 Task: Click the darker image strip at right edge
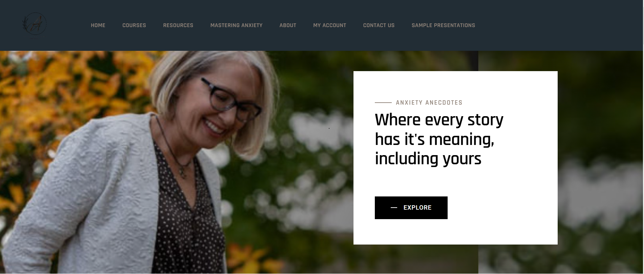click(x=561, y=162)
